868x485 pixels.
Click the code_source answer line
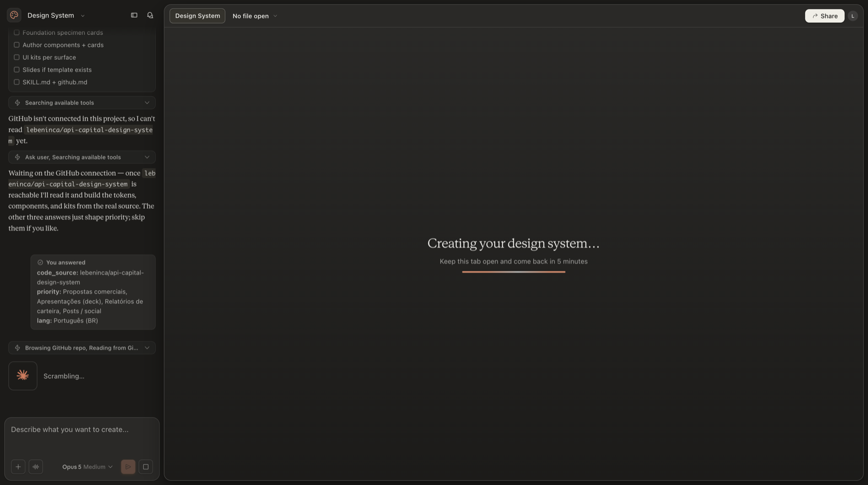coord(91,277)
